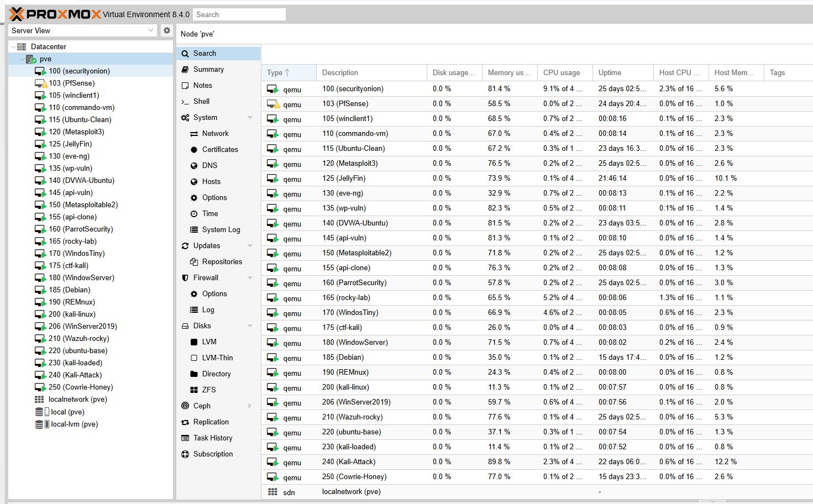Select 125 (JellyFin) in the server tree

coord(90,144)
